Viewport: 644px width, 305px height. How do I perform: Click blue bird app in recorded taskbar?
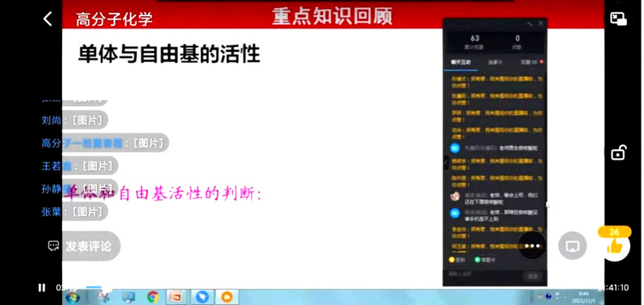(202, 297)
